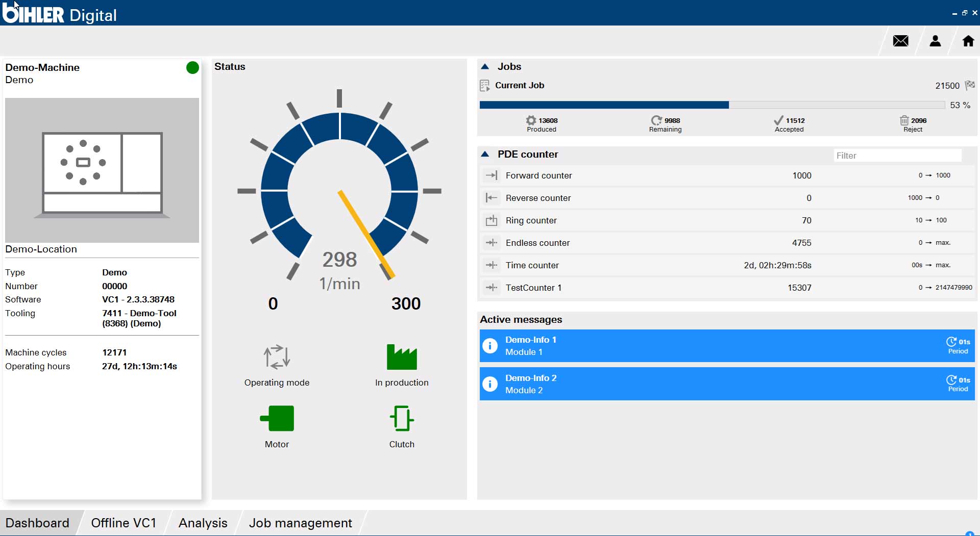The height and width of the screenshot is (536, 980).
Task: Click the green machine status indicator
Action: (x=192, y=68)
